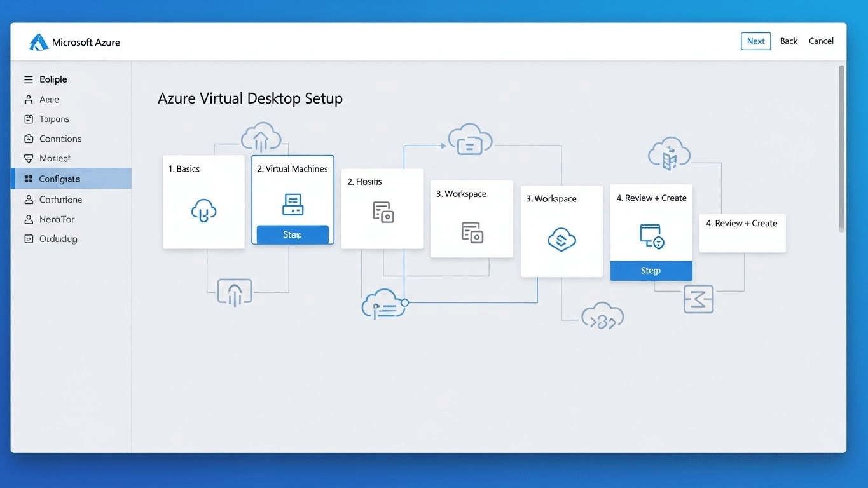This screenshot has height=488, width=868.
Task: Click the monitor icon on the Review + Create card
Action: (x=651, y=236)
